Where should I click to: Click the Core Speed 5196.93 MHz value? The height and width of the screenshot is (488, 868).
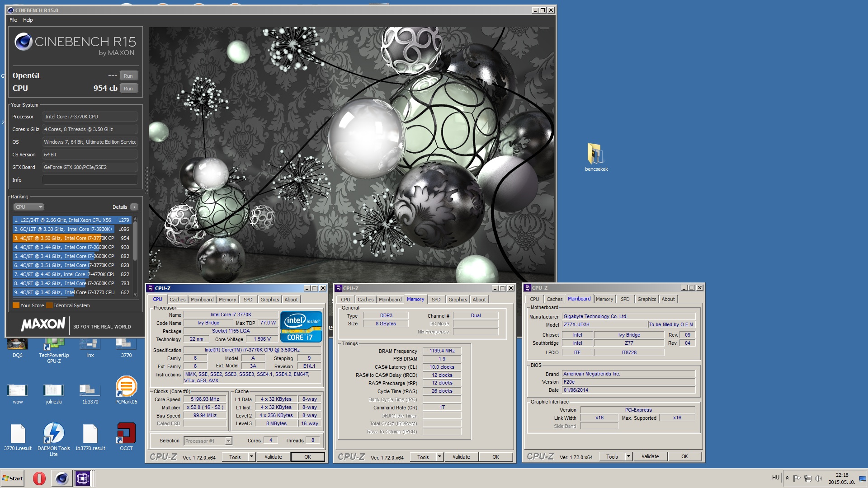(x=205, y=399)
